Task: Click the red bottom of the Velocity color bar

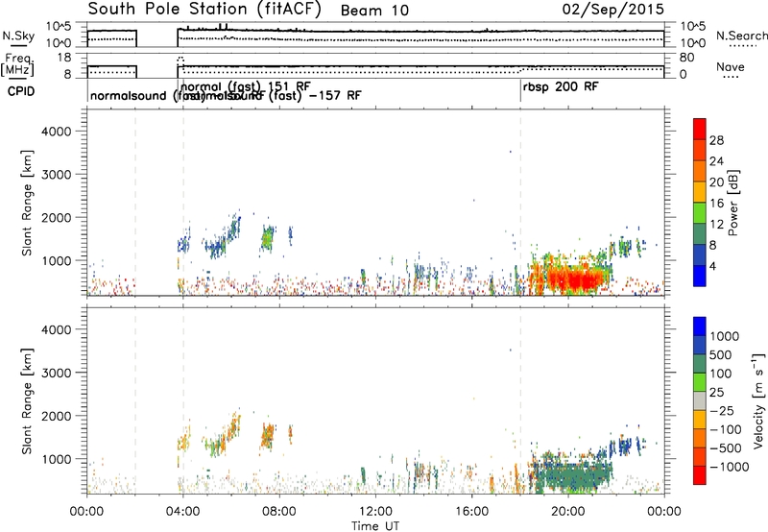Action: coord(700,475)
